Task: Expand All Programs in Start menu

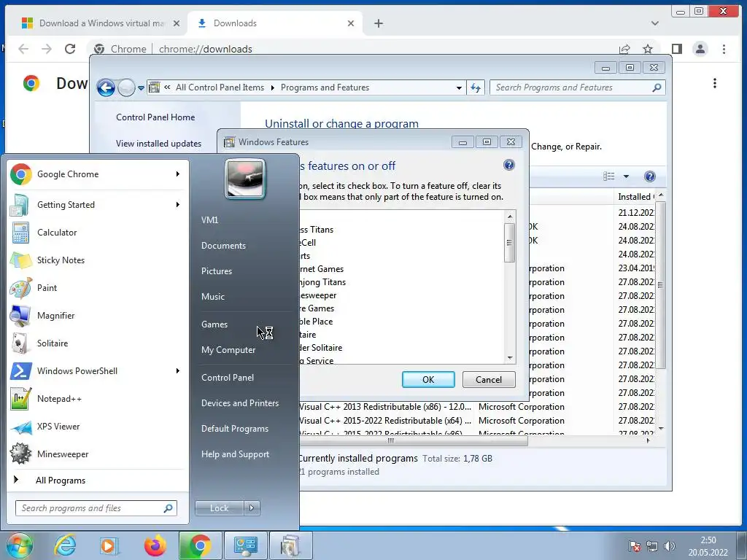Action: [x=61, y=481]
